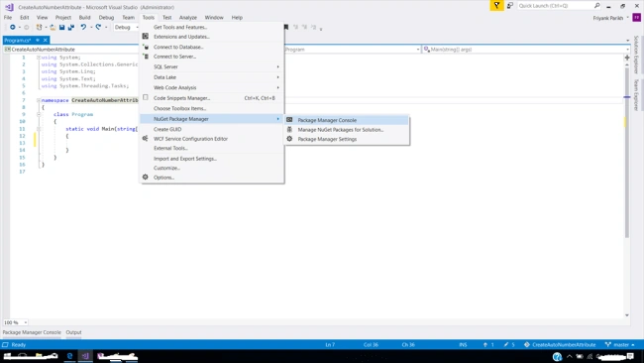Open the File menu
The width and height of the screenshot is (644, 363).
point(8,17)
